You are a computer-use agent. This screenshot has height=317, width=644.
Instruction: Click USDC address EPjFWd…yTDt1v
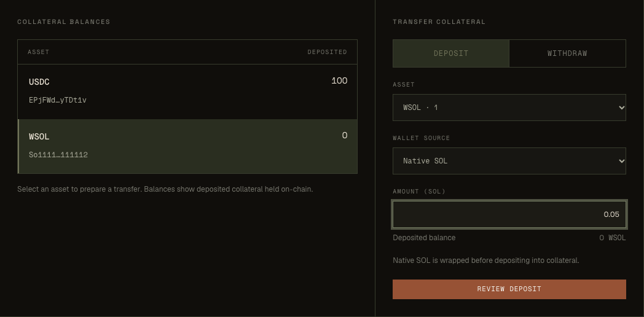coord(58,100)
